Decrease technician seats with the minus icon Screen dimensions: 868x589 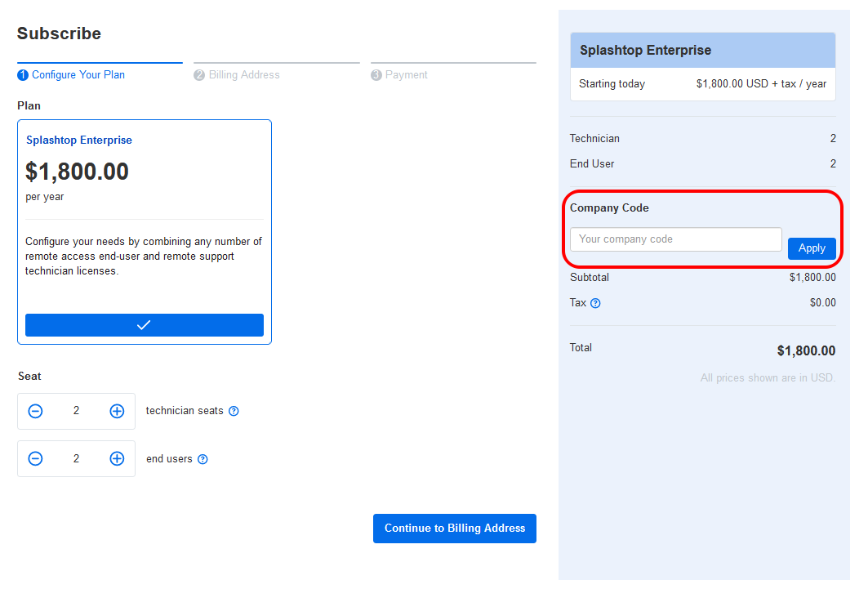coord(35,411)
